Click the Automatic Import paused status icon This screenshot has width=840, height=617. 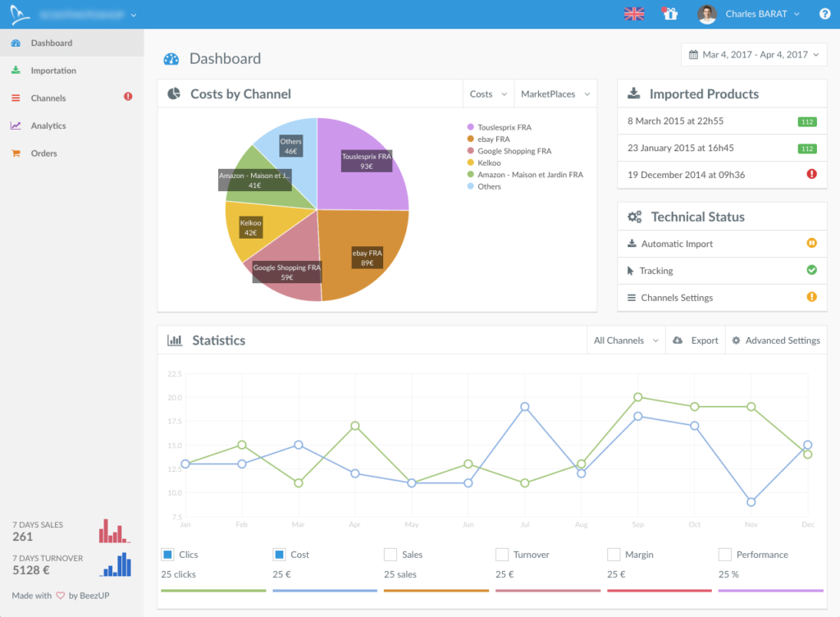point(811,243)
